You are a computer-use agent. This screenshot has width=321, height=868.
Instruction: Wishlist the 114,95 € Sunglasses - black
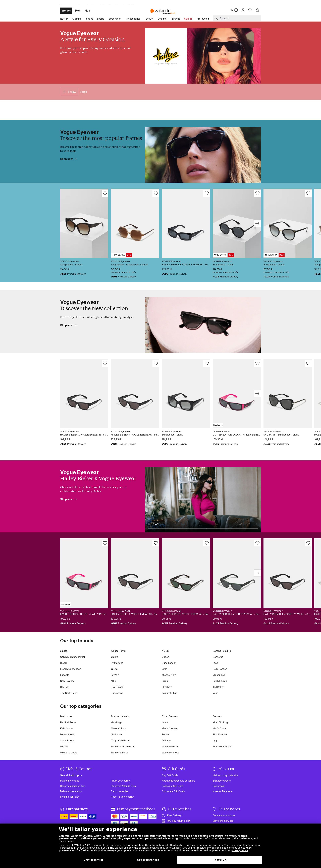point(206,363)
